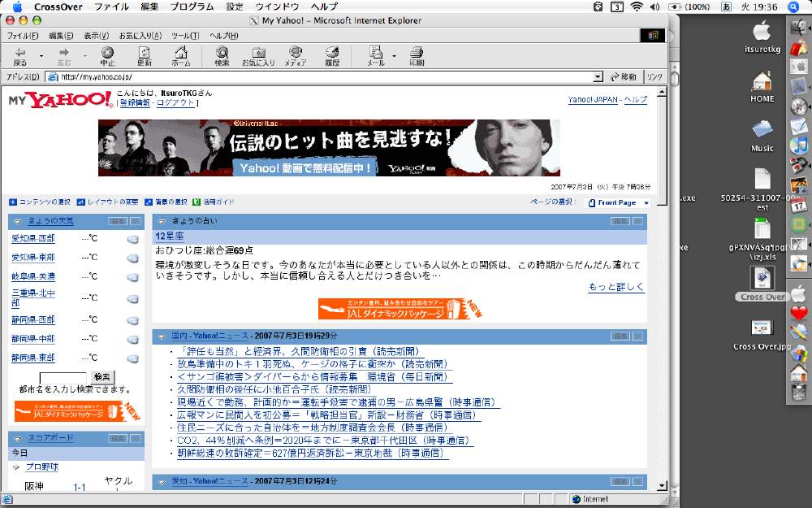
Task: Stop page loading with 中止 icon
Action: tap(107, 57)
